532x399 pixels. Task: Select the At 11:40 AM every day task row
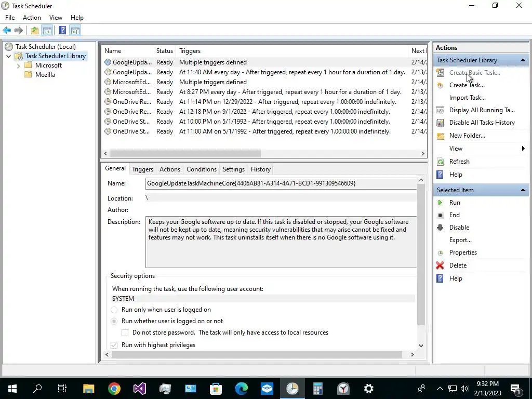click(264, 72)
